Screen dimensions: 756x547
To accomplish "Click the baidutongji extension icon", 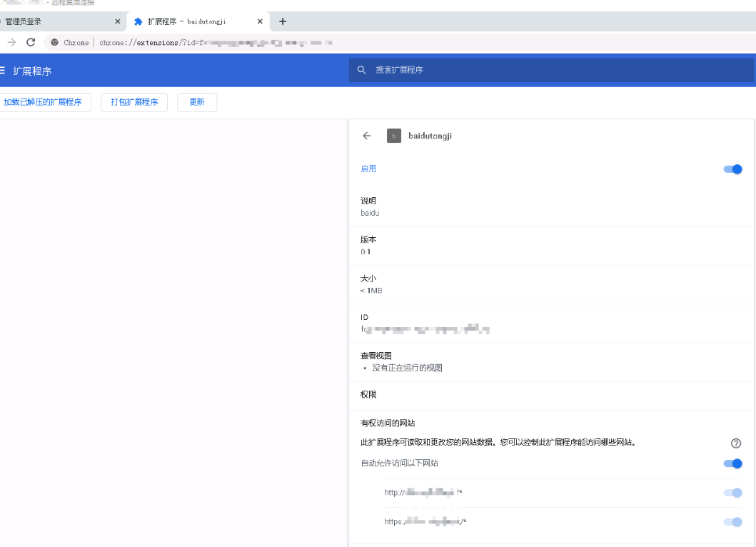I will [x=394, y=136].
